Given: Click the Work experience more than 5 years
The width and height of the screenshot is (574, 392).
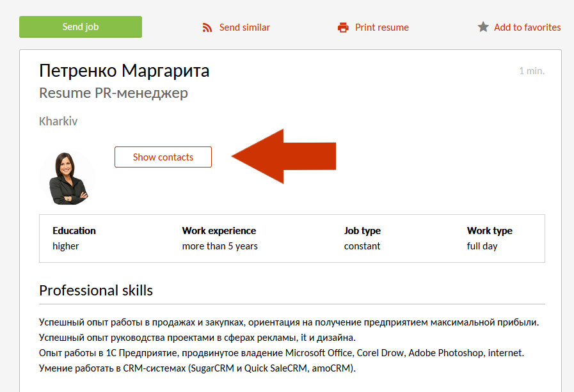Looking at the screenshot, I should pyautogui.click(x=219, y=238).
